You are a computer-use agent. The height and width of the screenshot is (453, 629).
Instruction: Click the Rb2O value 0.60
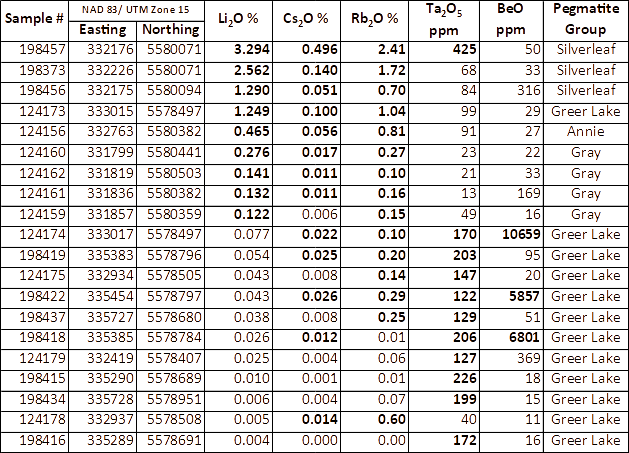click(392, 420)
